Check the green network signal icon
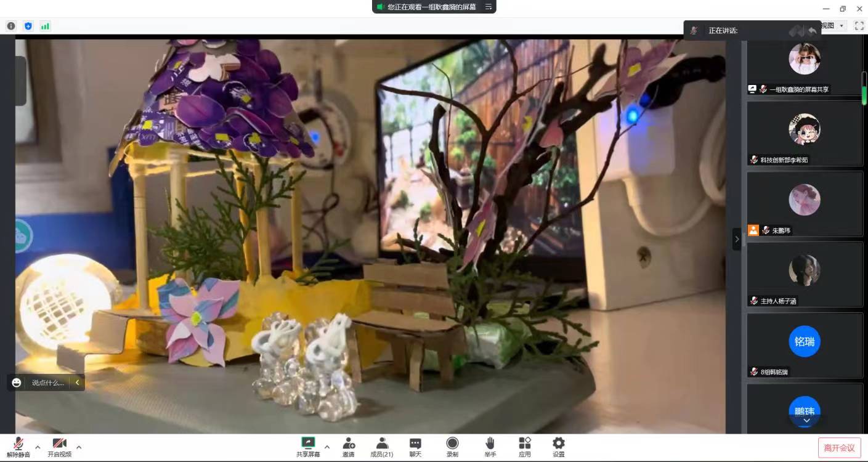 click(45, 26)
